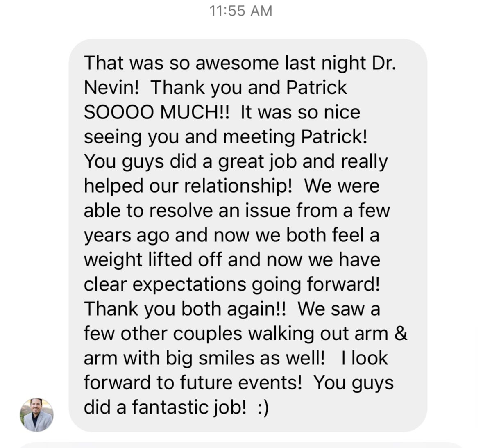Tap the words "years ago" in the message
The height and width of the screenshot is (448, 483).
pyautogui.click(x=127, y=236)
